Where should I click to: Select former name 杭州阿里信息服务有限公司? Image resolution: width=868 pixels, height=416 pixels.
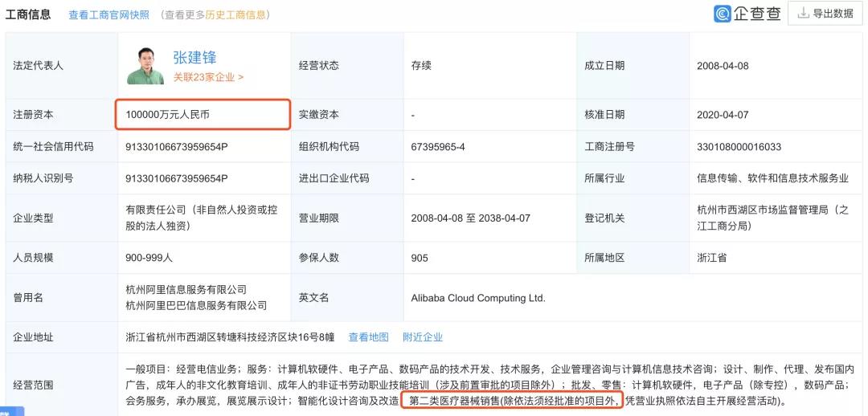click(186, 290)
